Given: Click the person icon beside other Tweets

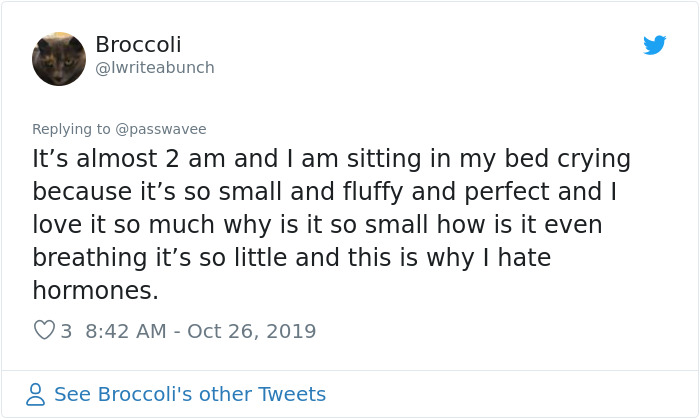Looking at the screenshot, I should pos(36,395).
